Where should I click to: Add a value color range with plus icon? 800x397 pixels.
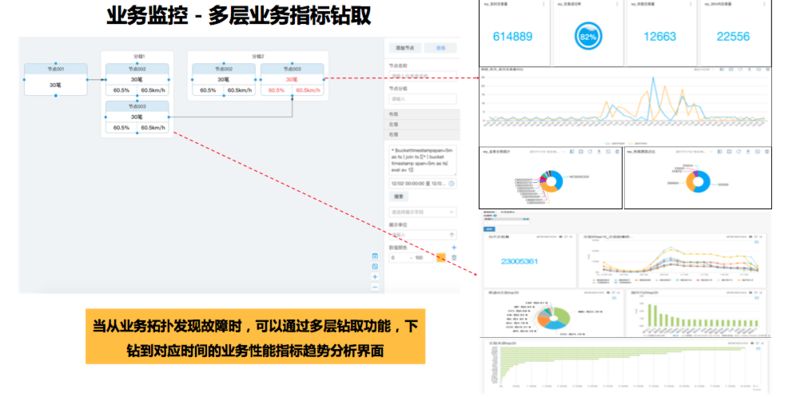pos(454,247)
